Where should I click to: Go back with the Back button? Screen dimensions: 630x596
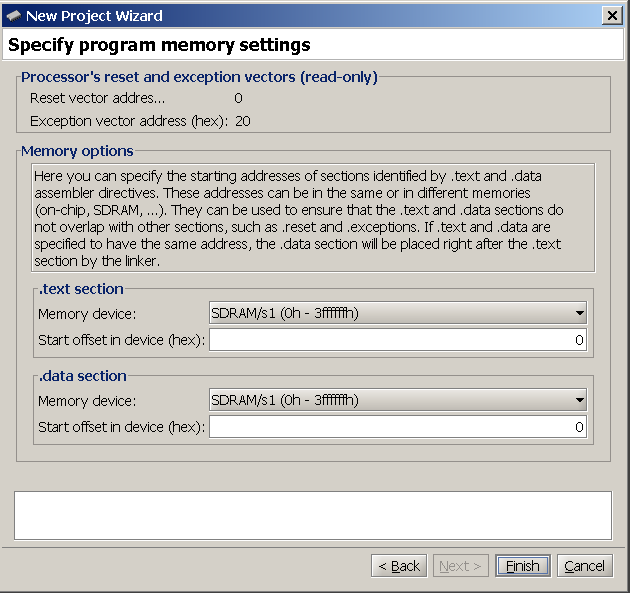click(x=399, y=566)
